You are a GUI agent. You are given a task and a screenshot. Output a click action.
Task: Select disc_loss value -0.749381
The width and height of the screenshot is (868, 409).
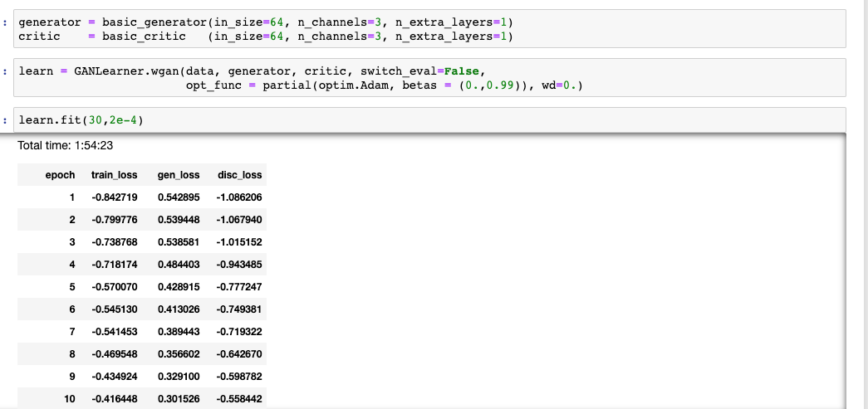(x=239, y=309)
